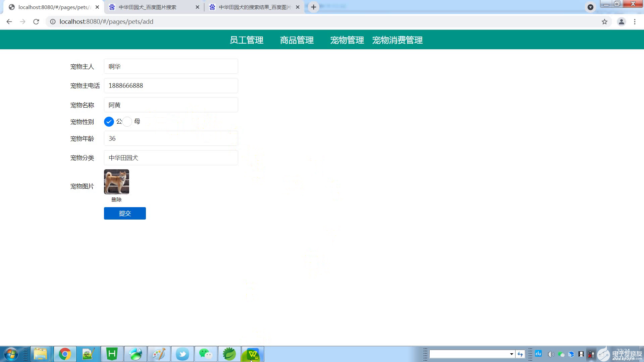
Task: Open WeChat from the taskbar
Action: 206,354
